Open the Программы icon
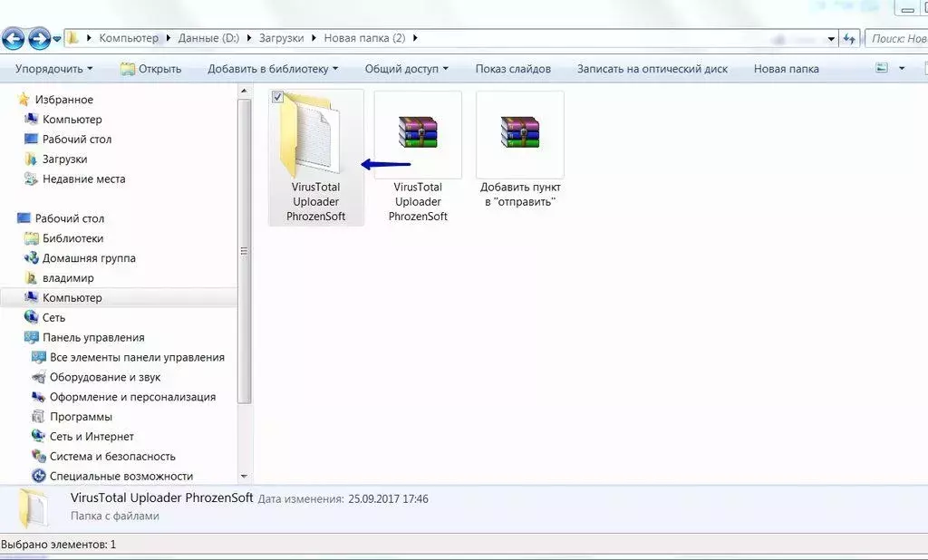Viewport: 928px width, 560px height. (38, 417)
